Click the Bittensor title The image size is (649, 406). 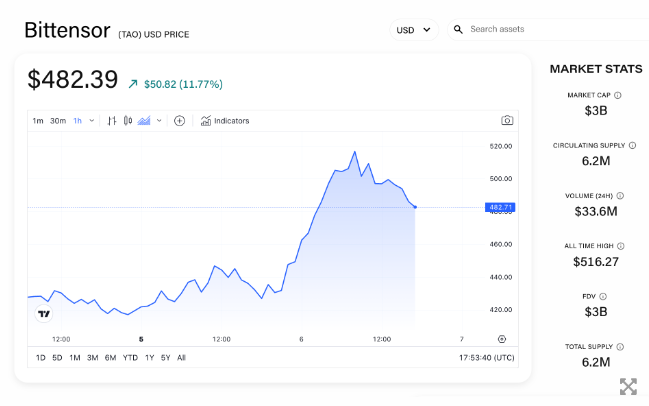tap(67, 30)
